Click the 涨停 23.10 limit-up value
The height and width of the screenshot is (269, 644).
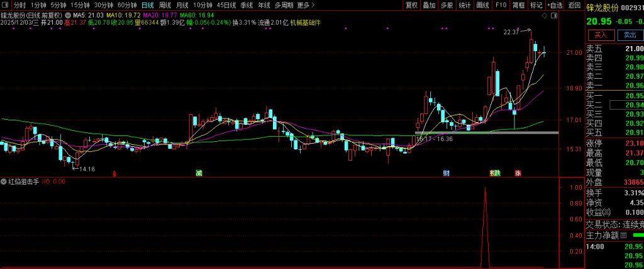pyautogui.click(x=634, y=143)
